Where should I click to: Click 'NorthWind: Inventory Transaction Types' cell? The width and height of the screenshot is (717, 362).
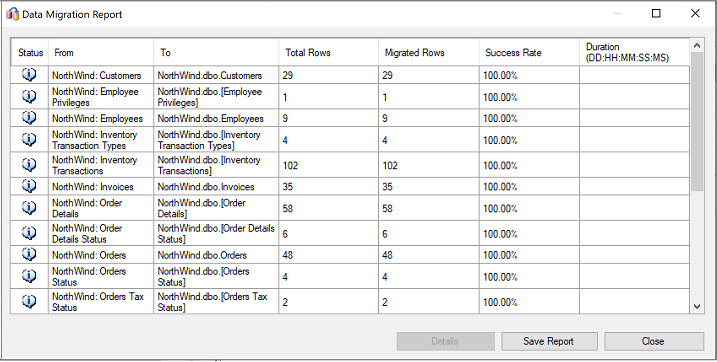pos(101,139)
